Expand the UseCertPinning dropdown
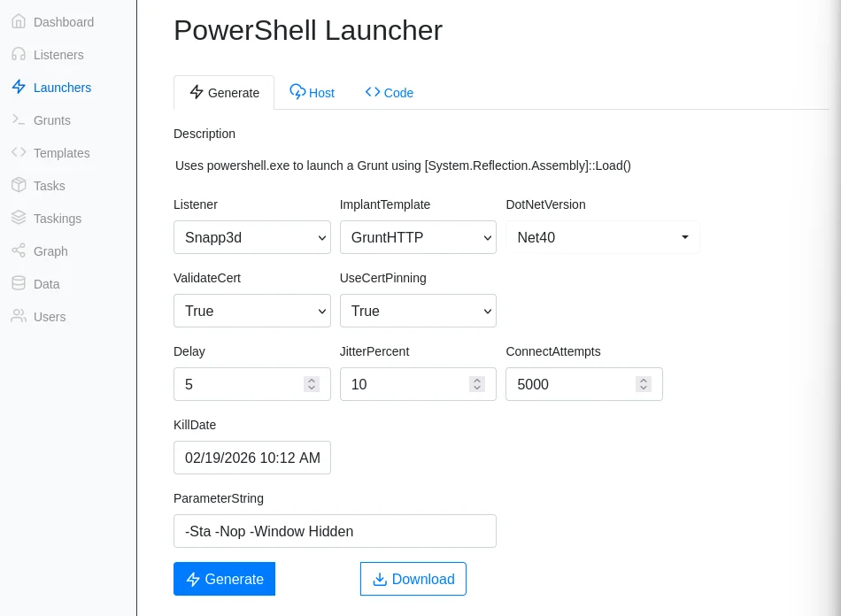This screenshot has width=841, height=616. (x=418, y=311)
